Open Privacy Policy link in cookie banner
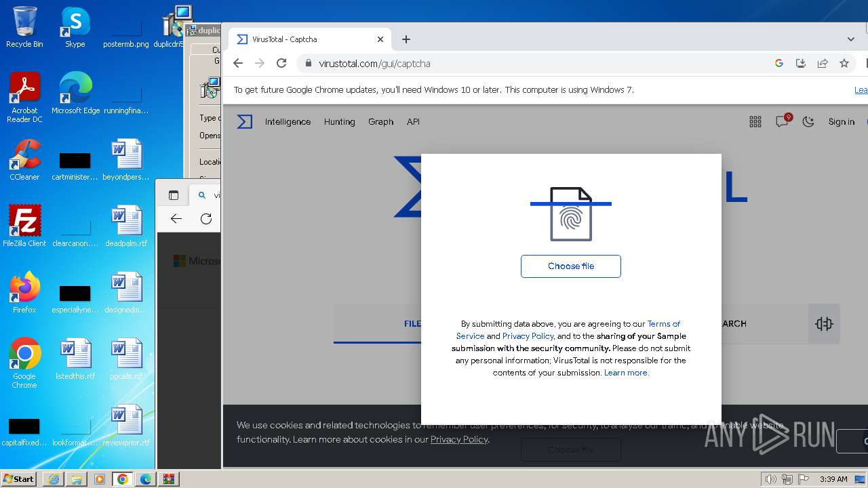Screen dimensions: 868x488 click(x=459, y=439)
